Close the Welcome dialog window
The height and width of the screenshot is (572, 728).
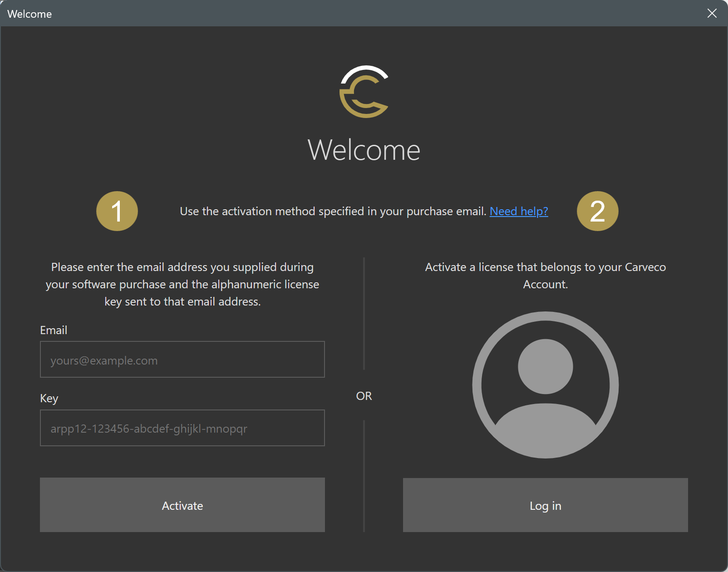pos(712,13)
